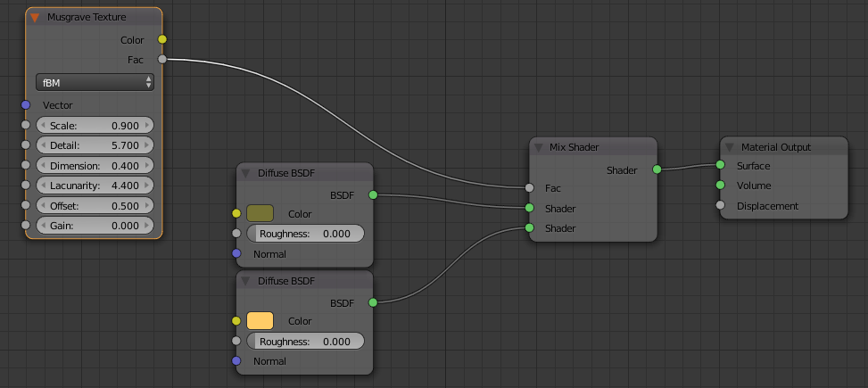Click the Dimension value field 0.400
The image size is (868, 388).
pyautogui.click(x=95, y=166)
